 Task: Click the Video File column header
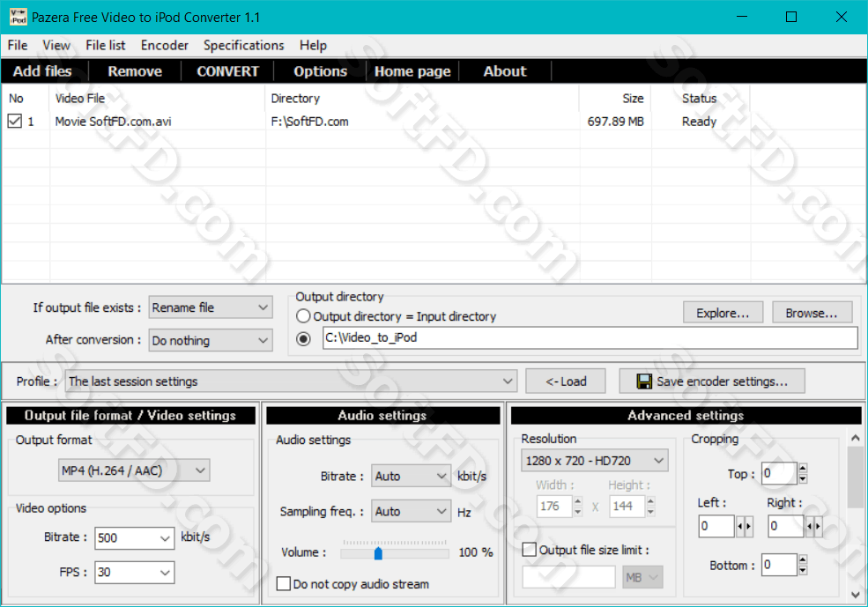click(157, 99)
